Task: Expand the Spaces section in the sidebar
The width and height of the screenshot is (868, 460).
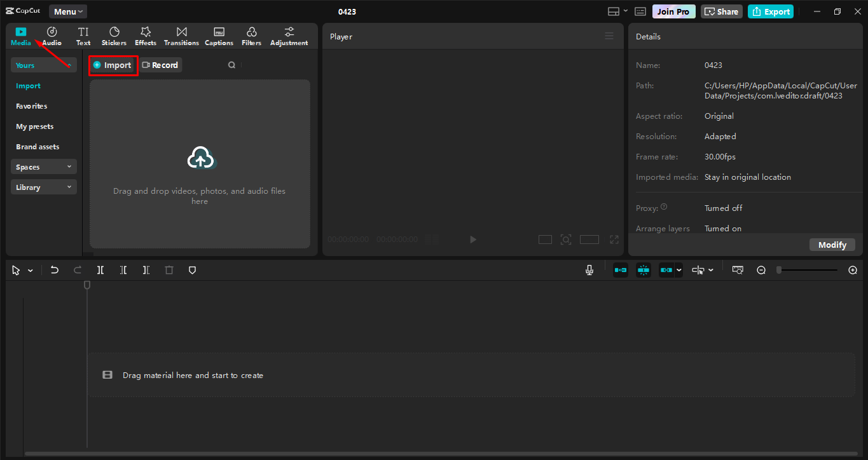Action: click(43, 166)
